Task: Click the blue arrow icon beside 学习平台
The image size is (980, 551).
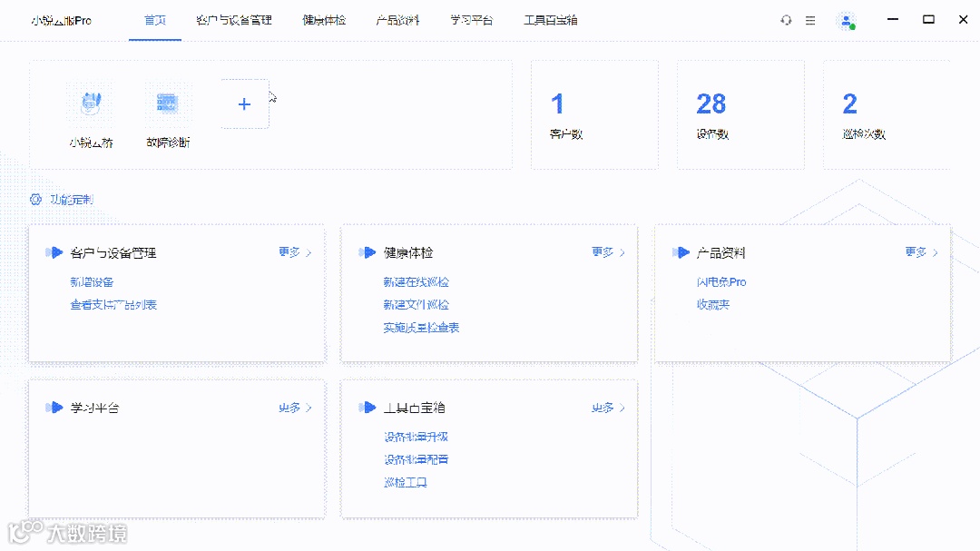Action: coord(54,408)
